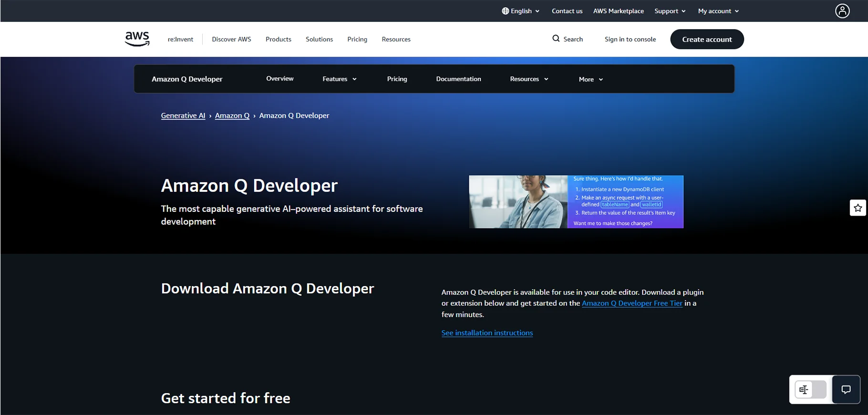Click the AWS logo
This screenshot has height=415, width=868.
click(x=137, y=39)
